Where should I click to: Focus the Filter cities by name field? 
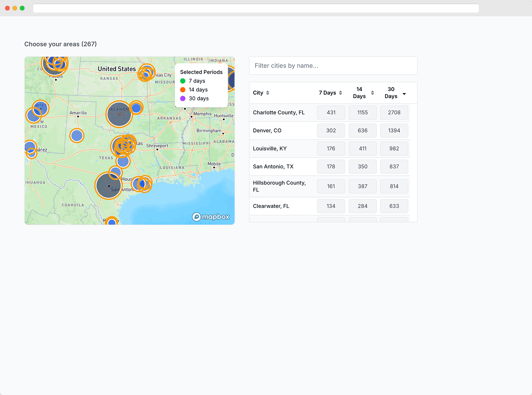[333, 66]
